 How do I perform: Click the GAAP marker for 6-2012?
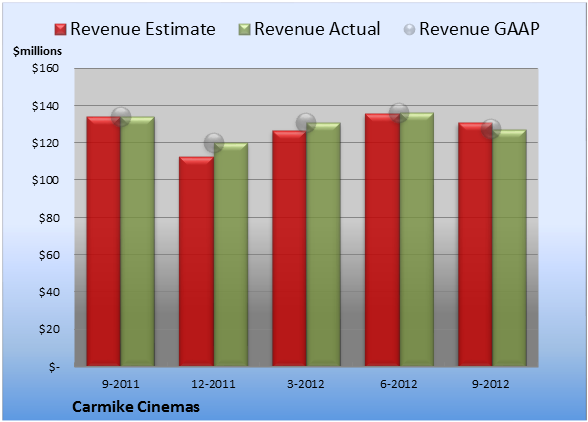(x=399, y=113)
